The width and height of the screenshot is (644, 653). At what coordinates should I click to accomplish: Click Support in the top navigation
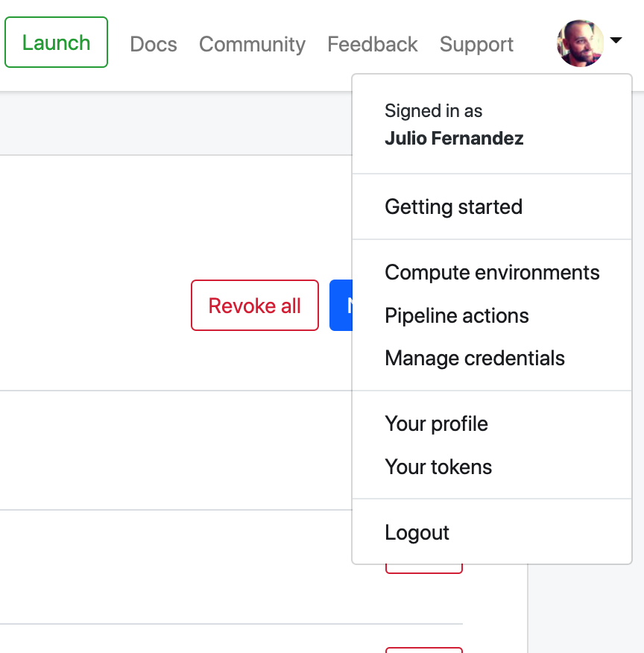[476, 45]
